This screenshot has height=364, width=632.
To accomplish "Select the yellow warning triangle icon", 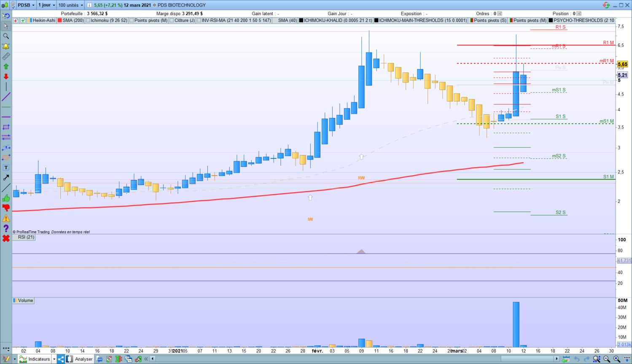I will 6,218.
